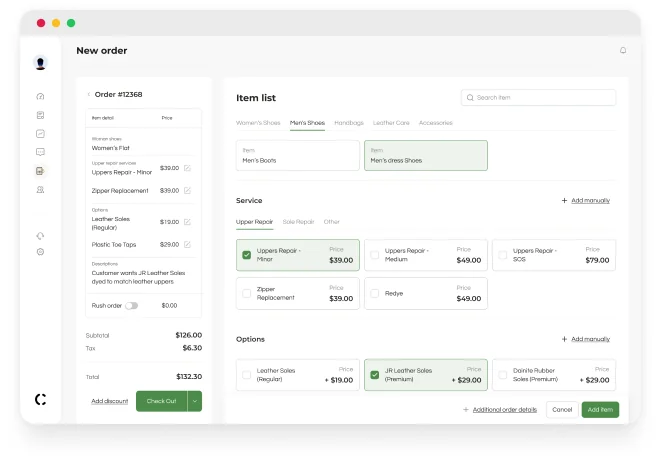Select the highlighted new order icon in sidebar
Image resolution: width=661 pixels, height=464 pixels.
[40, 171]
